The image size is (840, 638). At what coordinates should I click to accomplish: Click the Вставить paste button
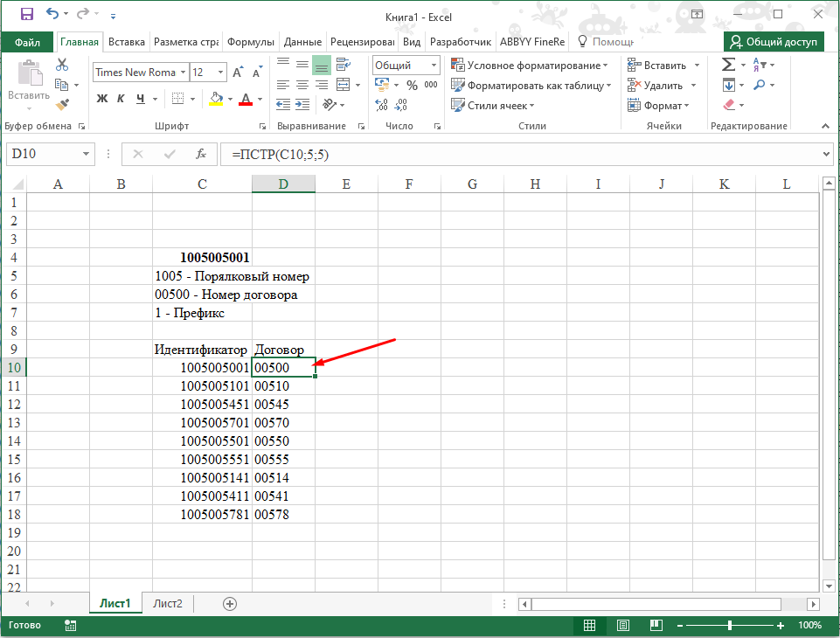click(x=29, y=85)
